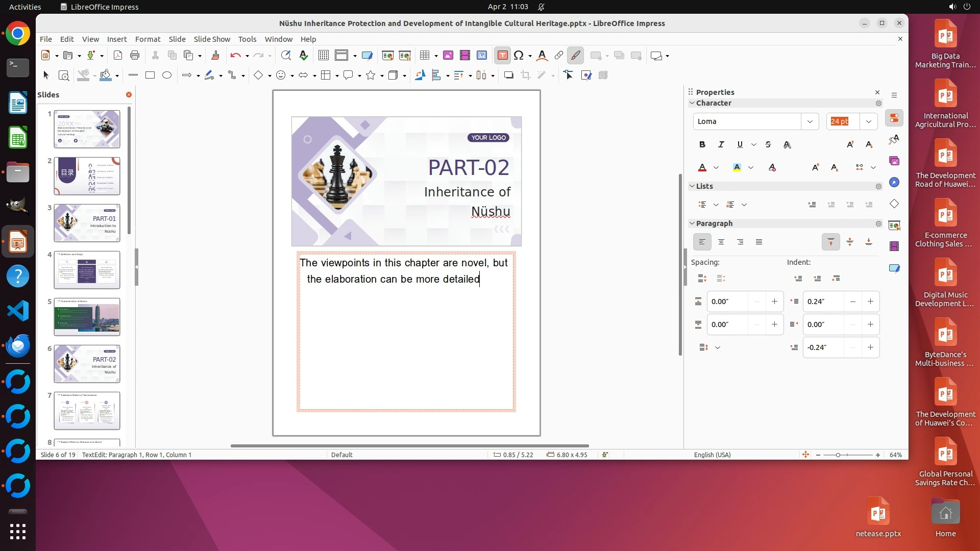
Task: Open the Loma font name dropdown
Action: [x=810, y=121]
